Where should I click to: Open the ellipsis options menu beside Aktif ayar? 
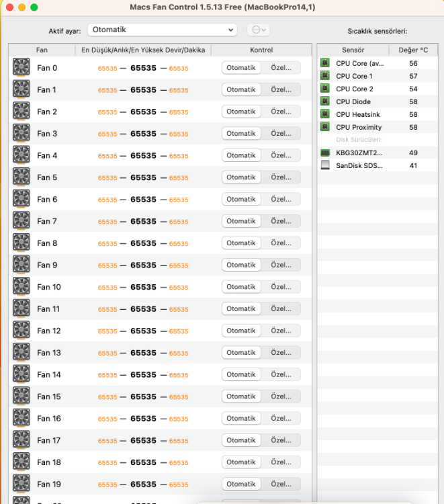(x=259, y=30)
